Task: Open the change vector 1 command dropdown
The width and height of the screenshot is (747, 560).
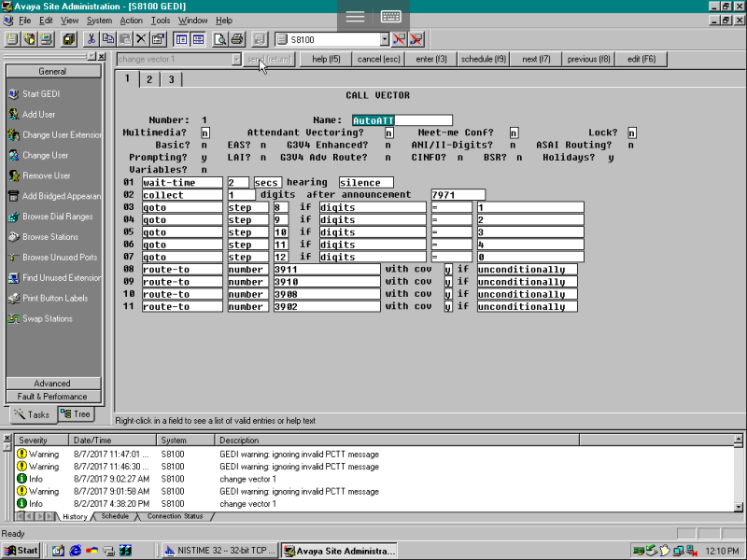Action: point(236,60)
